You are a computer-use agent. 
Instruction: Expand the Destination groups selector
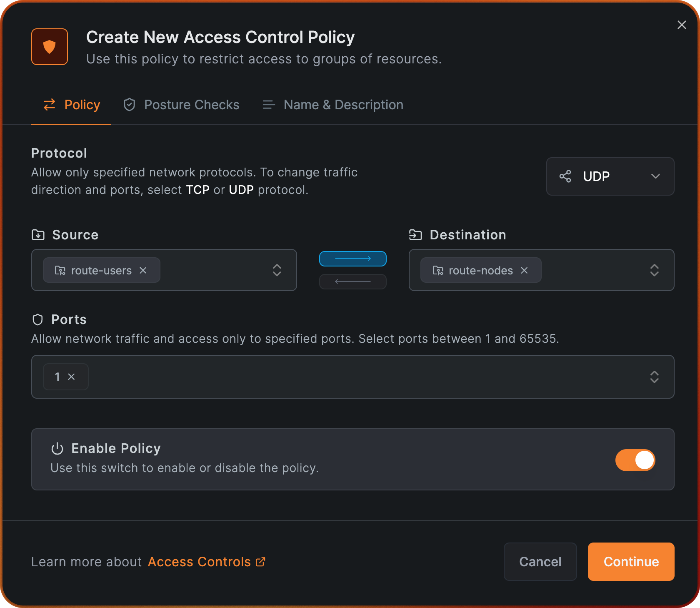point(654,270)
